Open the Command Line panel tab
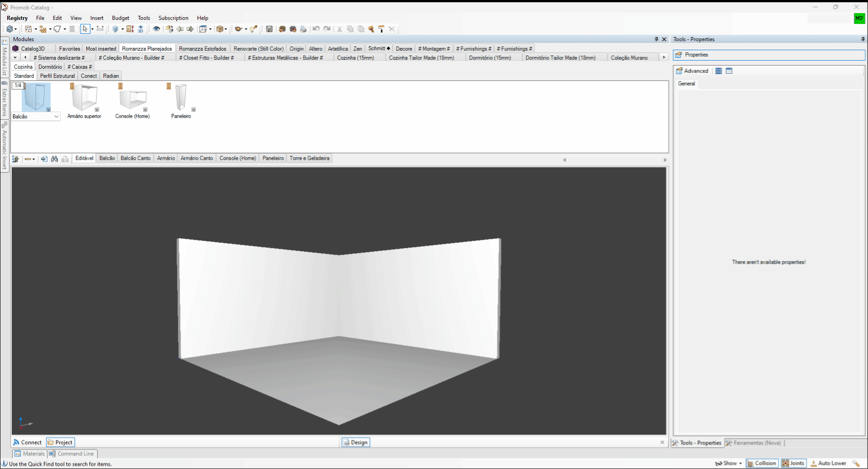The width and height of the screenshot is (868, 469). tap(72, 454)
